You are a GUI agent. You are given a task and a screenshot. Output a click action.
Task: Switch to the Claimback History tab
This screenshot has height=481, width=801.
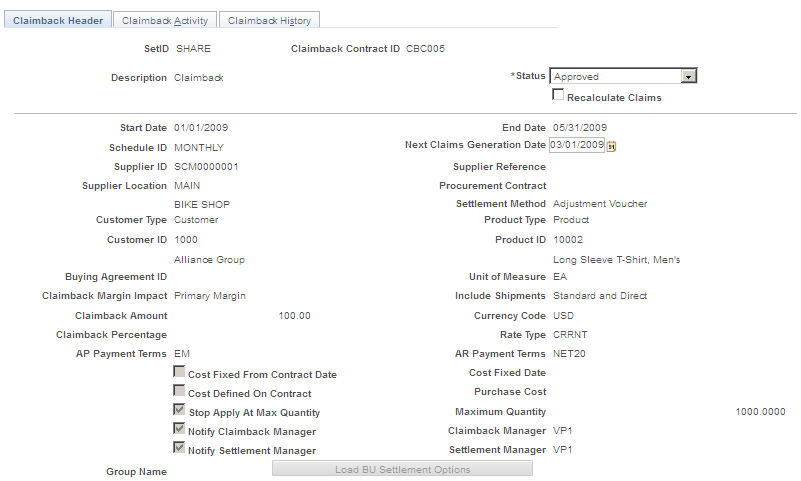[x=269, y=20]
